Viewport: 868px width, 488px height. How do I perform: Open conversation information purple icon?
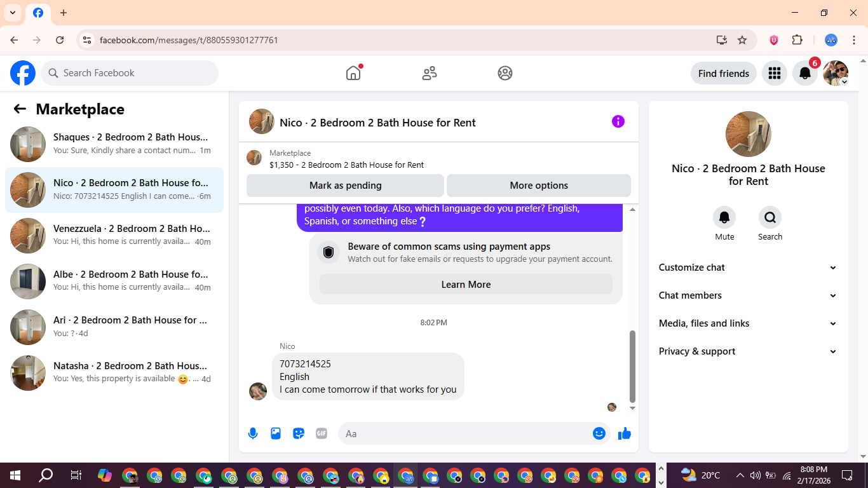618,121
